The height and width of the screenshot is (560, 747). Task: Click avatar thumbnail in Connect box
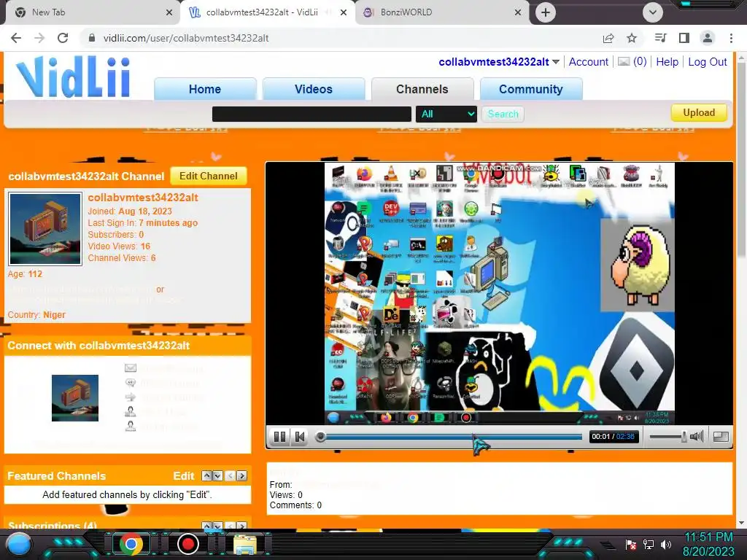click(75, 398)
